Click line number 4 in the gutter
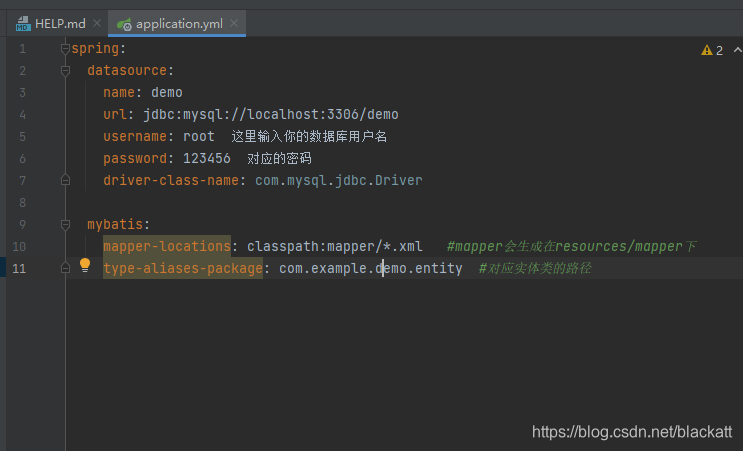 point(22,115)
